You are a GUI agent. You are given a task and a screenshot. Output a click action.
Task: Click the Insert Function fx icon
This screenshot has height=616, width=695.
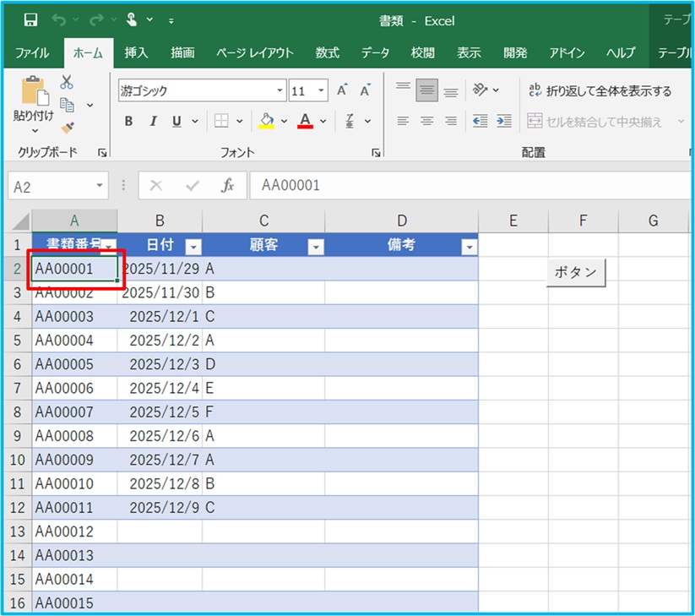click(227, 186)
